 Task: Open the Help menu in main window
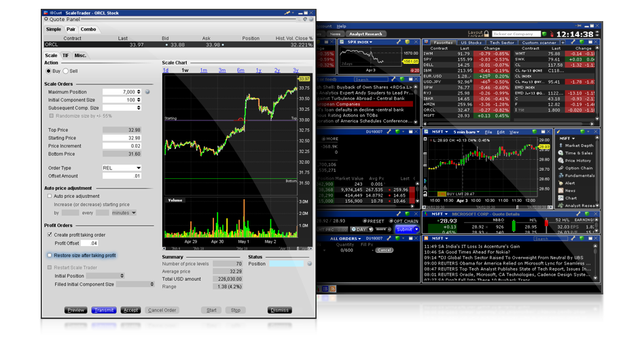point(341,27)
